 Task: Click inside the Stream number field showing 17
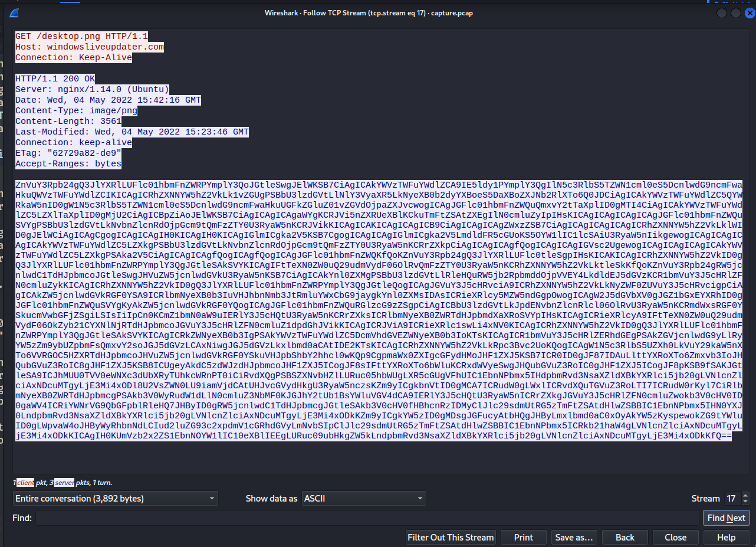click(x=732, y=499)
